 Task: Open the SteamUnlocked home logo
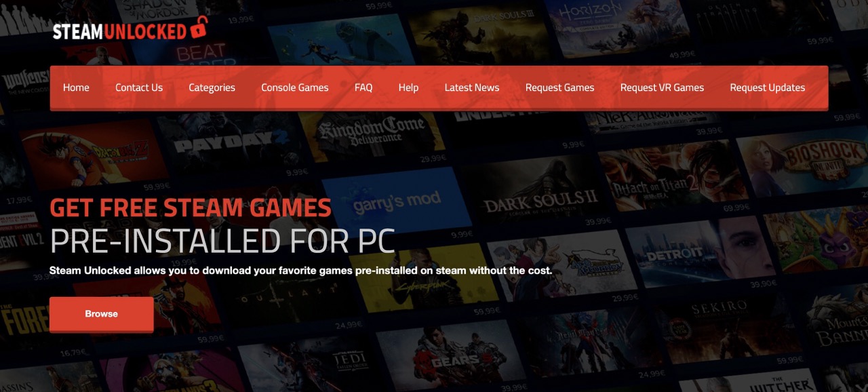point(122,30)
